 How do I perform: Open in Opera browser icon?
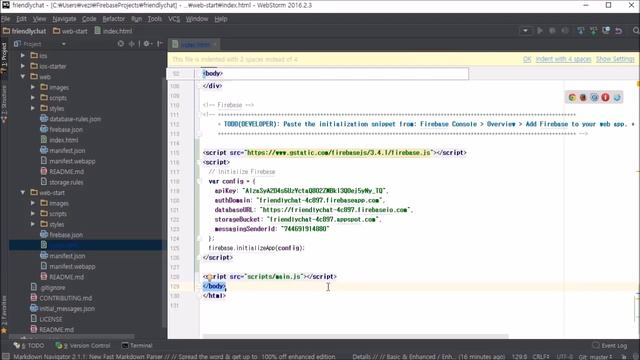point(605,97)
